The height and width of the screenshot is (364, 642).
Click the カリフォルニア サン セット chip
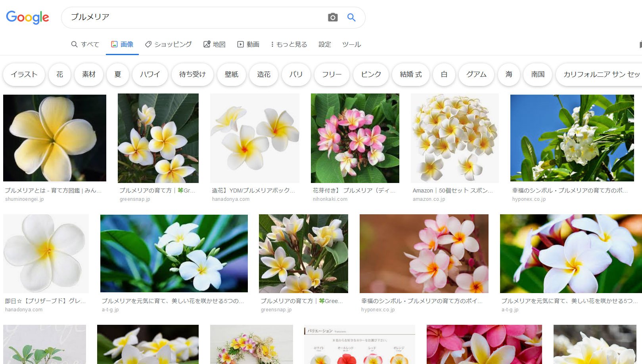point(599,74)
